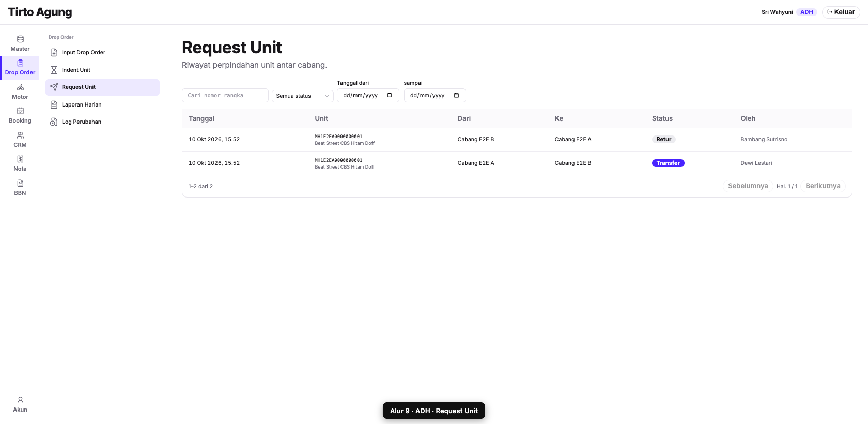868x424 pixels.
Task: Click the sampai date input
Action: (x=435, y=96)
